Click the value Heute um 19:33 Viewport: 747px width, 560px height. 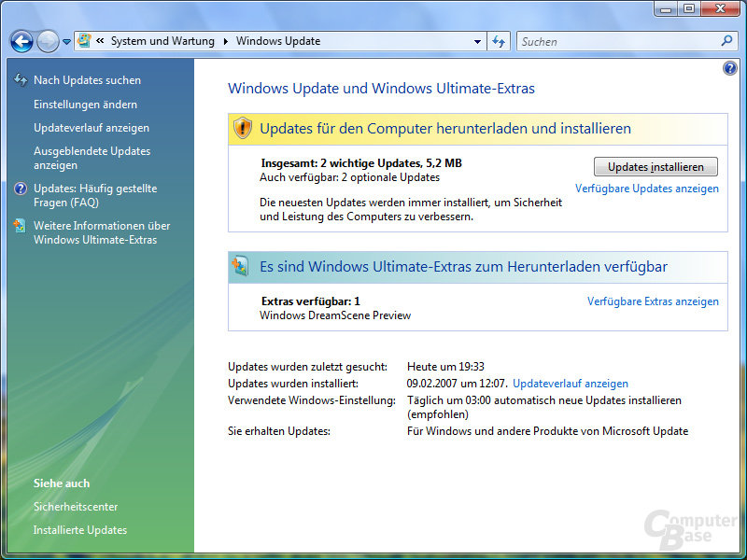coord(445,367)
